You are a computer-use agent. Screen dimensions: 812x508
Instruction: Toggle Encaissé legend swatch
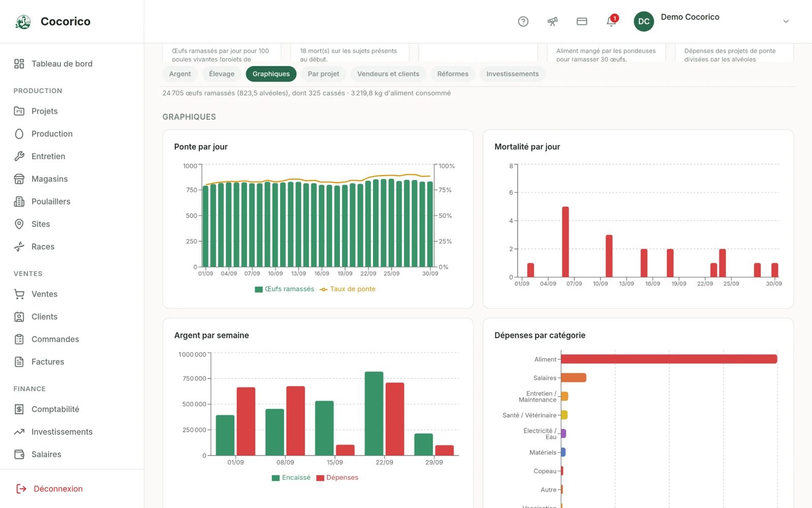click(276, 478)
